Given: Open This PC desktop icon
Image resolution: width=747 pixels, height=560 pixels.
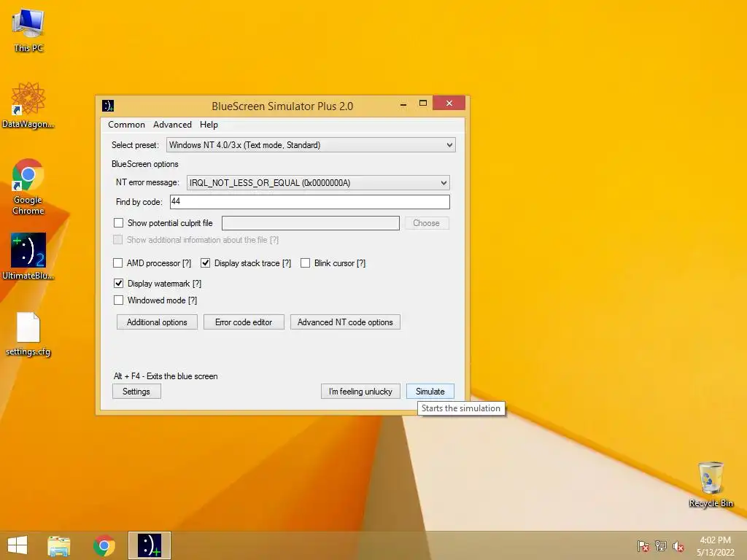Looking at the screenshot, I should point(28,29).
